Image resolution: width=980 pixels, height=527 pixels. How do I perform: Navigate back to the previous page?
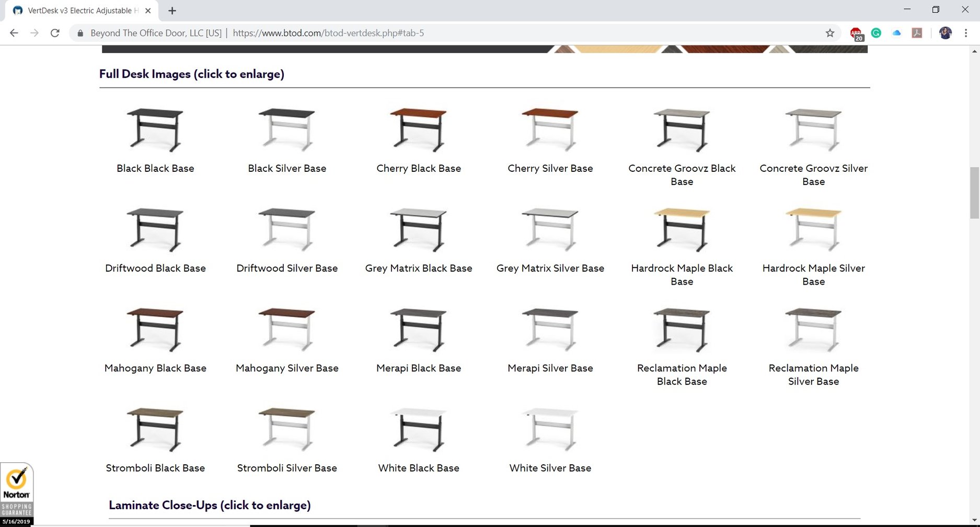pos(14,32)
